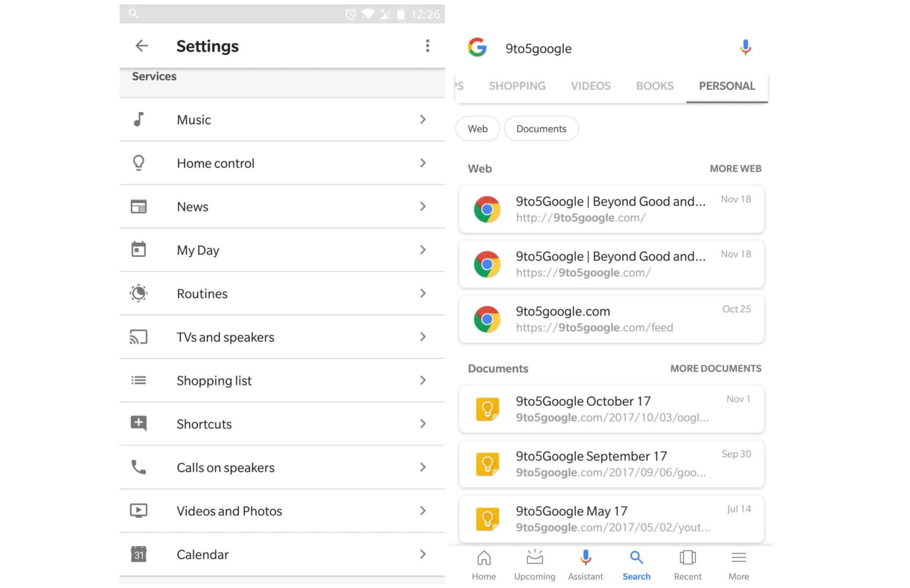Open the three-dot overflow menu
This screenshot has width=910, height=588.
[x=427, y=46]
